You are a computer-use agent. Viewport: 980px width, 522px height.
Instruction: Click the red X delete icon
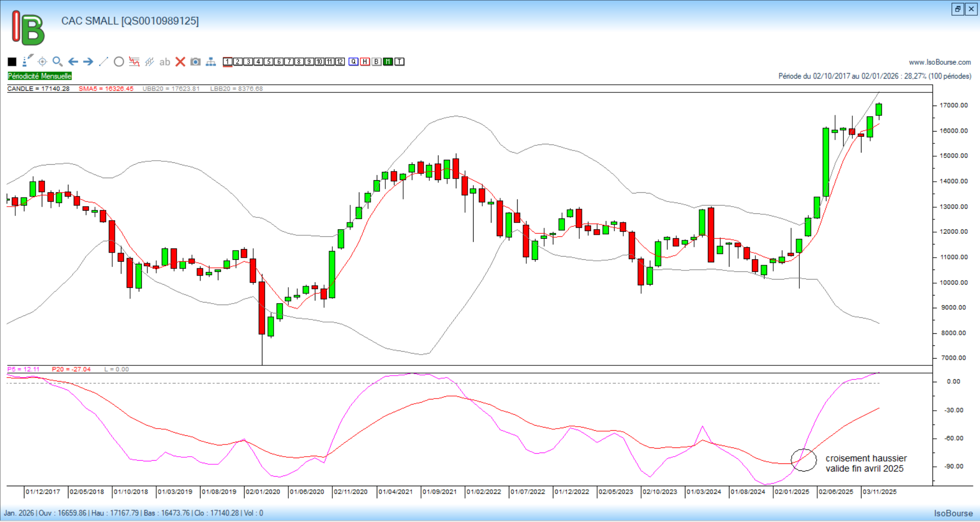tap(180, 62)
